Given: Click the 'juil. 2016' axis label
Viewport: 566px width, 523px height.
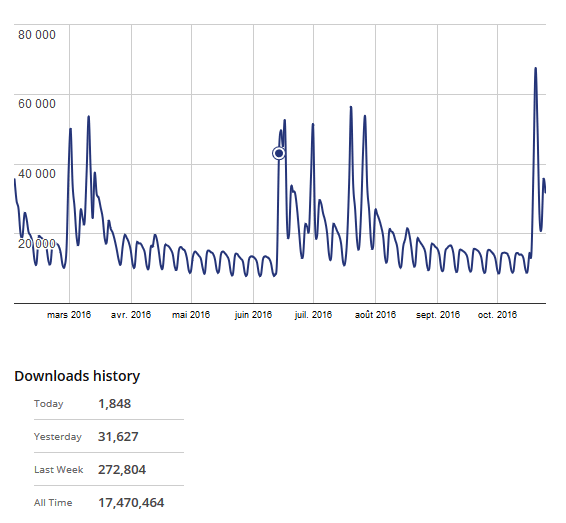Looking at the screenshot, I should [313, 315].
